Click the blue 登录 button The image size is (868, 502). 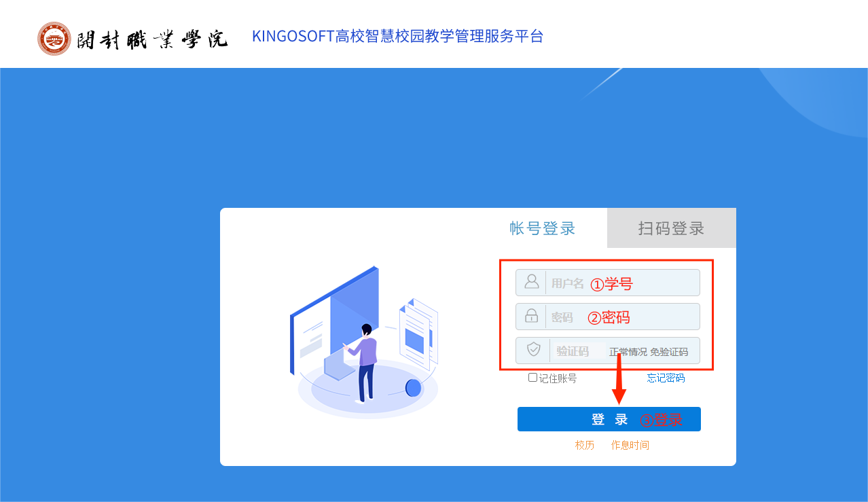click(x=609, y=419)
